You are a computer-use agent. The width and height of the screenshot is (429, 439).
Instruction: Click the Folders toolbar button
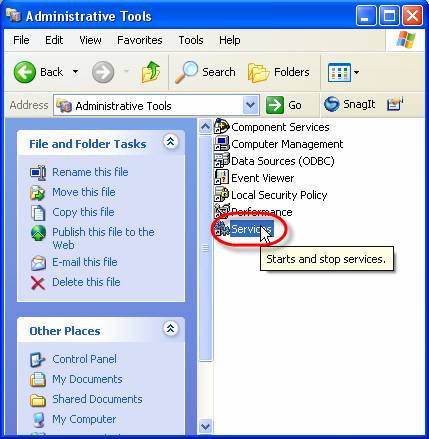[279, 72]
